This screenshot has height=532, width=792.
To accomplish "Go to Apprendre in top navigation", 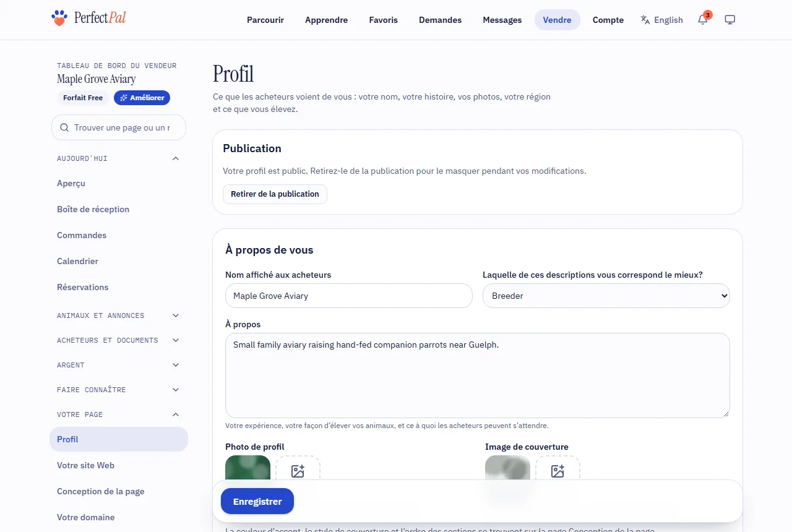I will click(x=327, y=20).
